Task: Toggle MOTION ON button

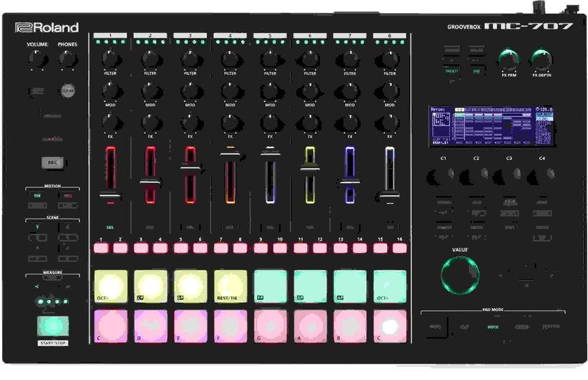Action: 38,195
